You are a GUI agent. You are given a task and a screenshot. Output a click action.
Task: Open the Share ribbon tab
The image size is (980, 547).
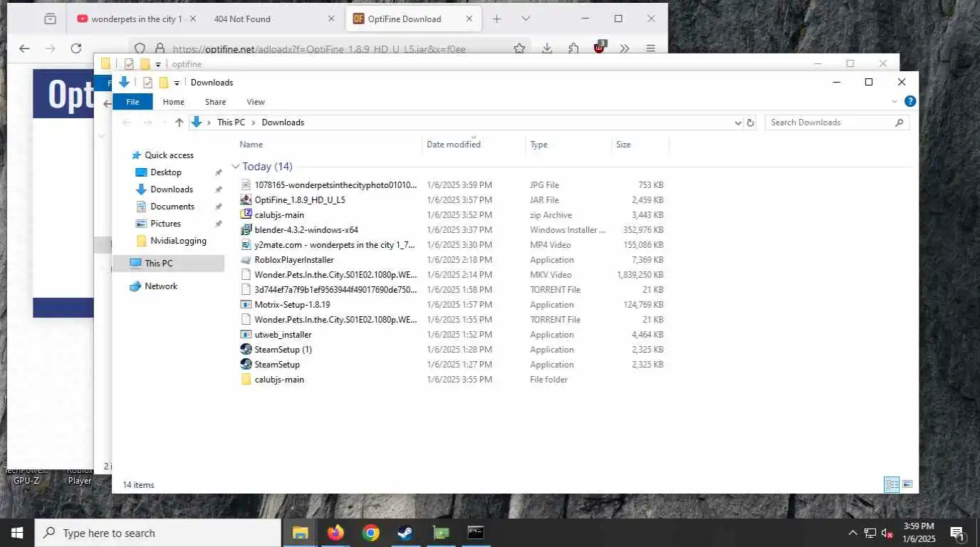[215, 102]
